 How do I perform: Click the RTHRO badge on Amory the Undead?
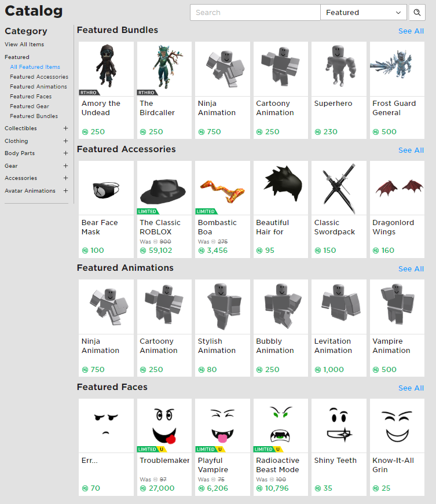89,93
